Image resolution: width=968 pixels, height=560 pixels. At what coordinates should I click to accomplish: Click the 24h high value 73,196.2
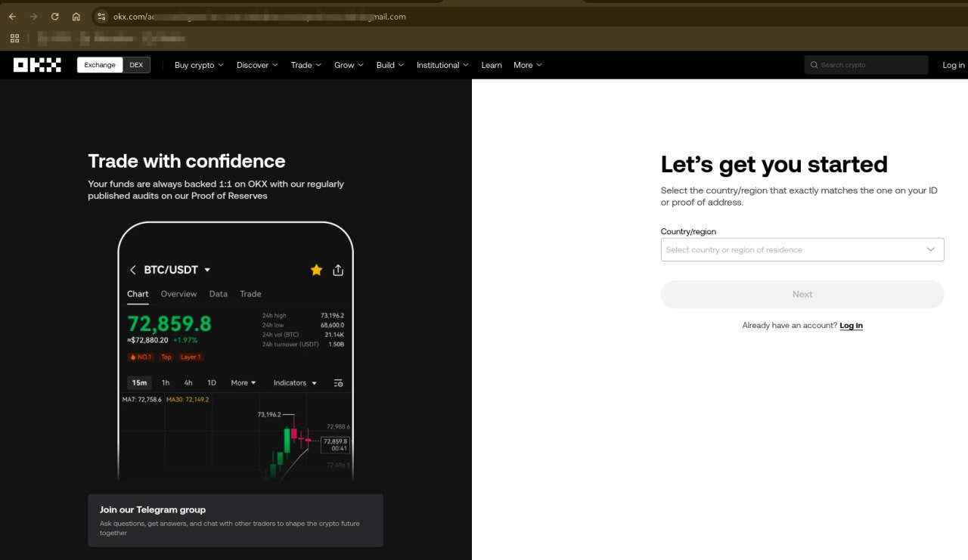[332, 315]
